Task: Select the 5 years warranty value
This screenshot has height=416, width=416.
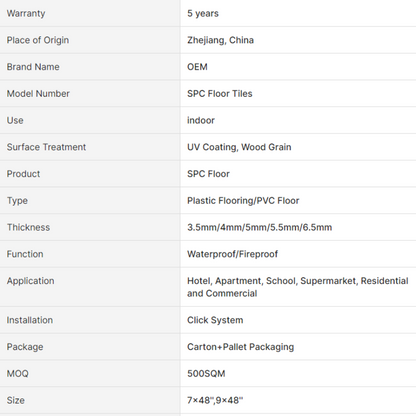Action: pyautogui.click(x=203, y=13)
